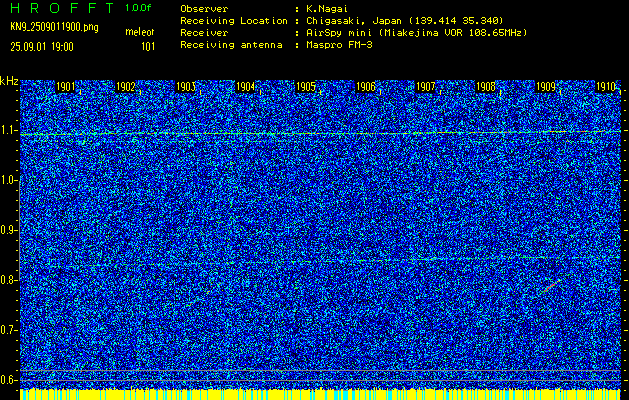Click the kHz axis unit label
Image resolution: width=629 pixels, height=400 pixels.
click(x=9, y=81)
